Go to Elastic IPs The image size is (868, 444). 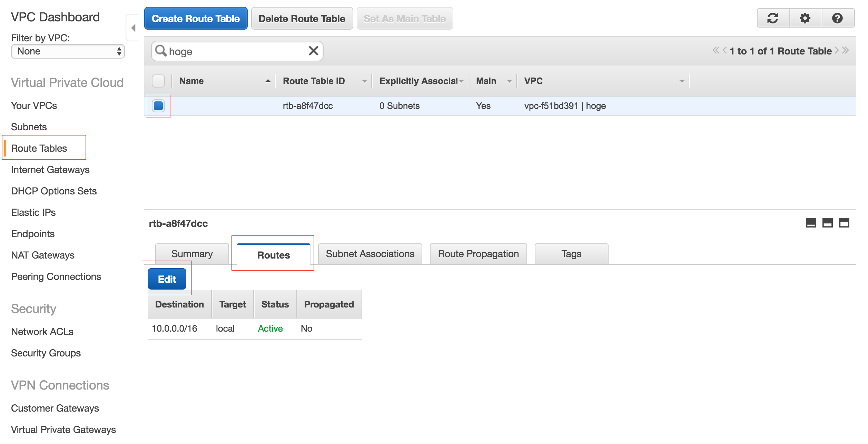(33, 212)
